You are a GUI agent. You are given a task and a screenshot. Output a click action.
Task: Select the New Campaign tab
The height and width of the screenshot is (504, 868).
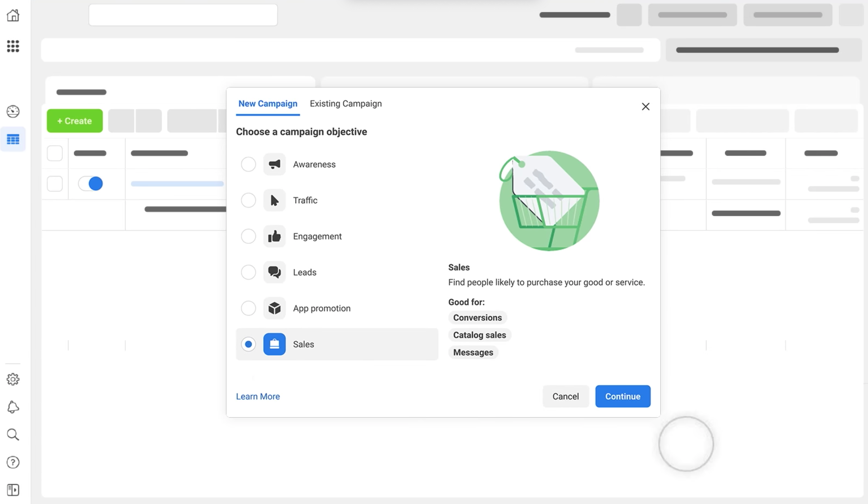pyautogui.click(x=268, y=104)
